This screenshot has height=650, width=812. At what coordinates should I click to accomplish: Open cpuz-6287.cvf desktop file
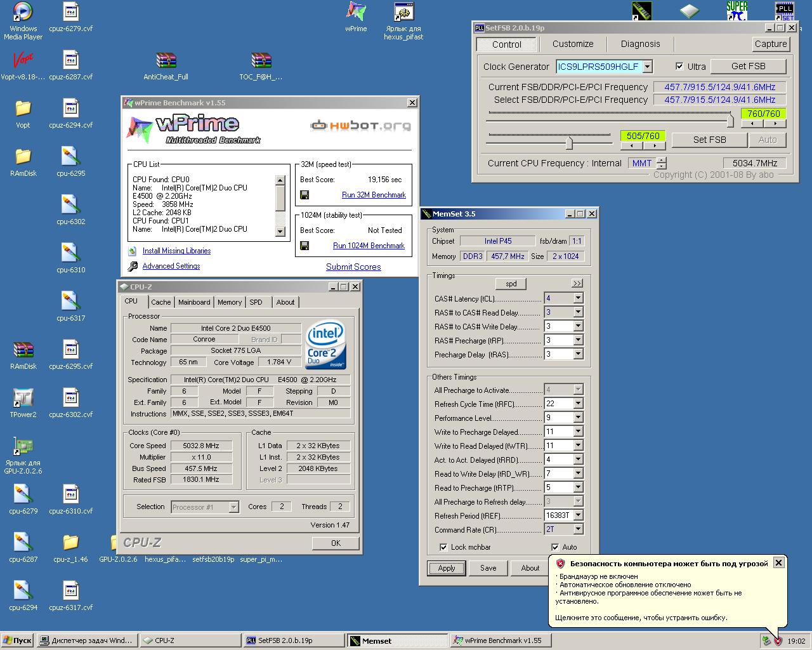(x=70, y=60)
